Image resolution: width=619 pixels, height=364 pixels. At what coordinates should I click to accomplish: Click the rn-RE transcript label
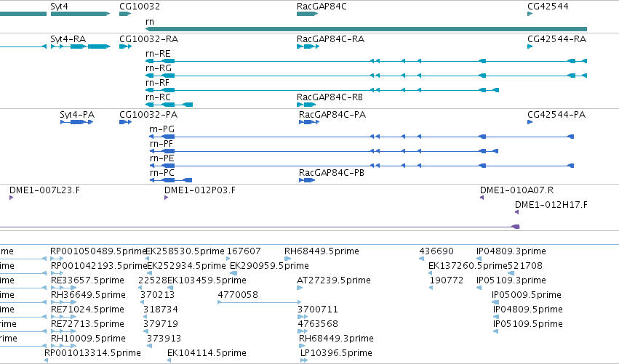pos(158,54)
